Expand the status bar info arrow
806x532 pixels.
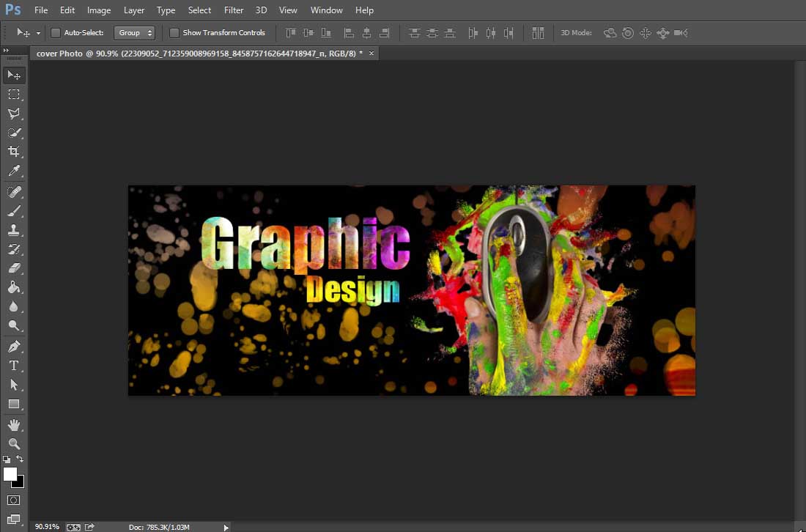pos(226,527)
